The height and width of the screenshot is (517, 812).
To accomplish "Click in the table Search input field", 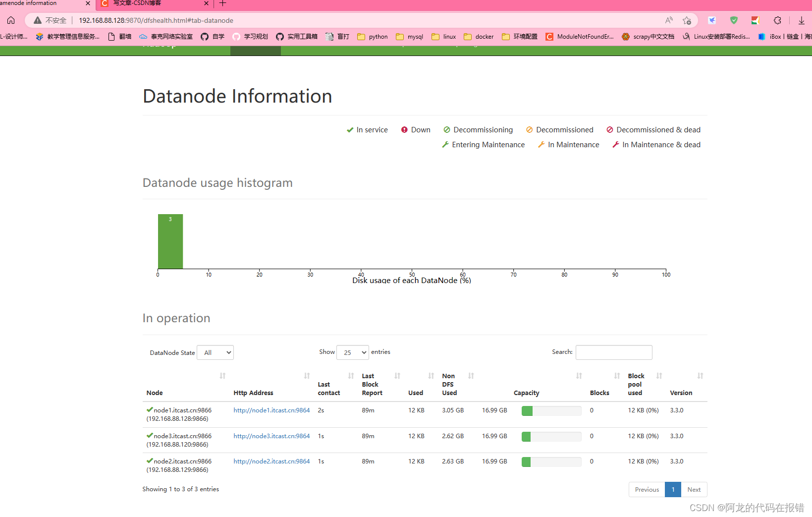I will coord(613,352).
